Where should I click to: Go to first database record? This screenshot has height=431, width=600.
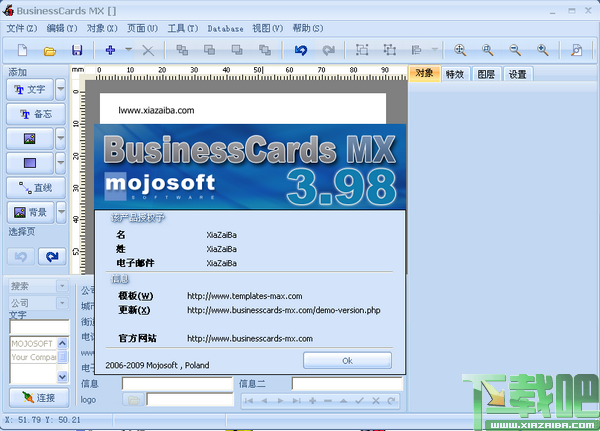pos(249,401)
